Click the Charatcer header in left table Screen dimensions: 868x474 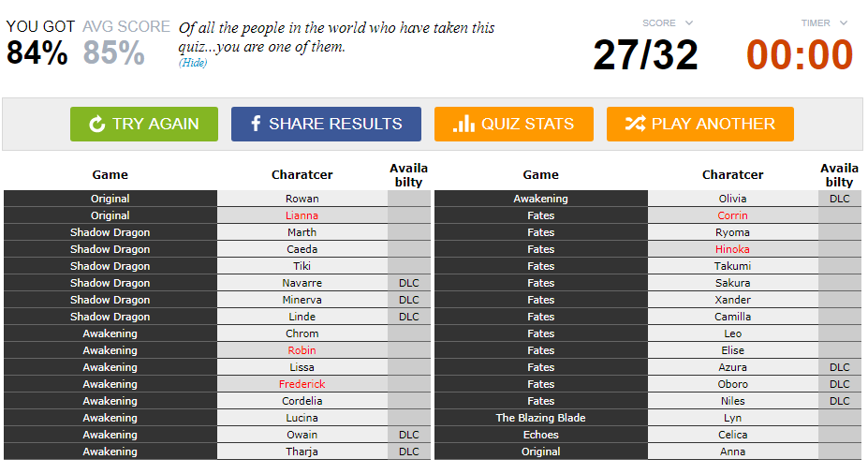pos(302,175)
